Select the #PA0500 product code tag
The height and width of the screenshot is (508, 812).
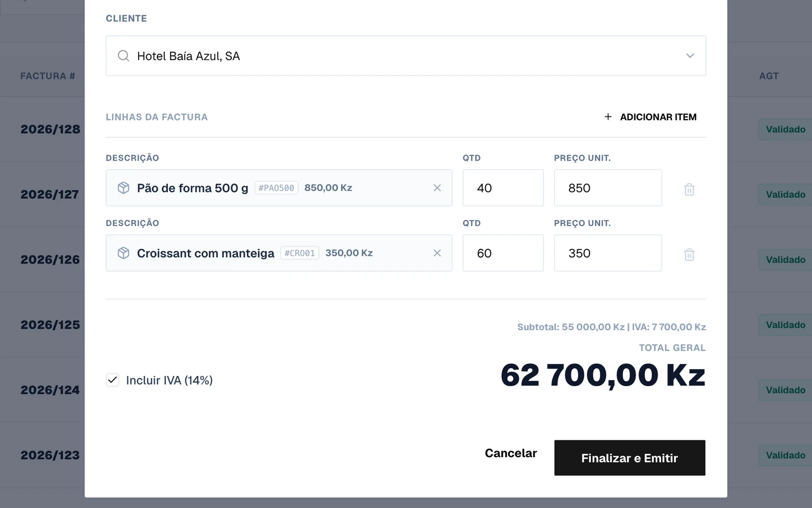[277, 188]
